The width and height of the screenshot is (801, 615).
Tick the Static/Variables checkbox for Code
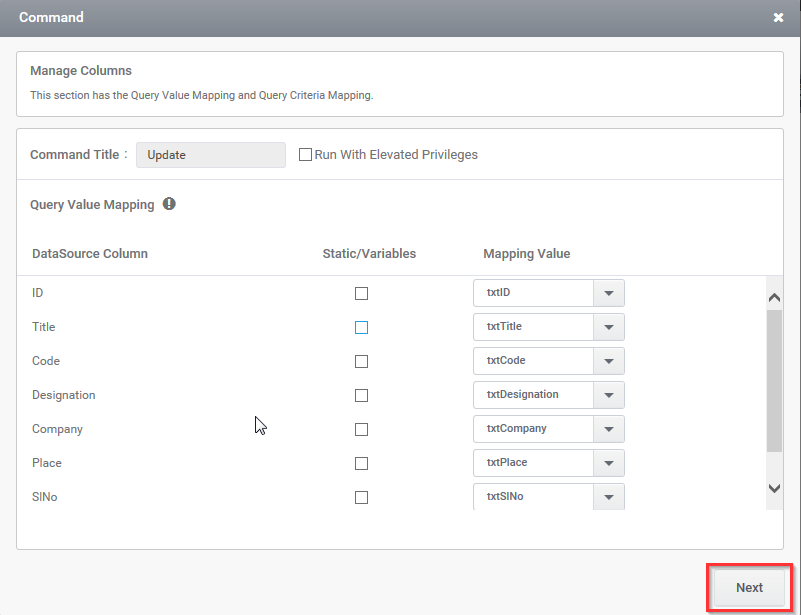(x=361, y=362)
